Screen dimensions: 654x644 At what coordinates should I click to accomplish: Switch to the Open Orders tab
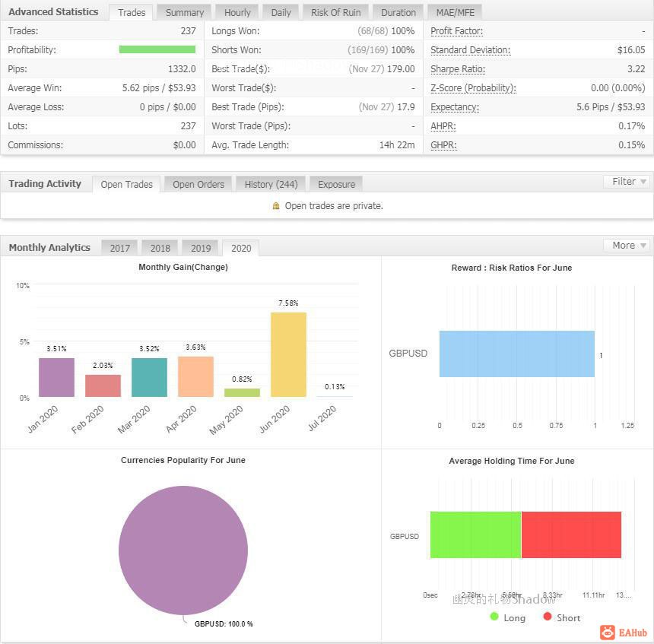(x=198, y=184)
